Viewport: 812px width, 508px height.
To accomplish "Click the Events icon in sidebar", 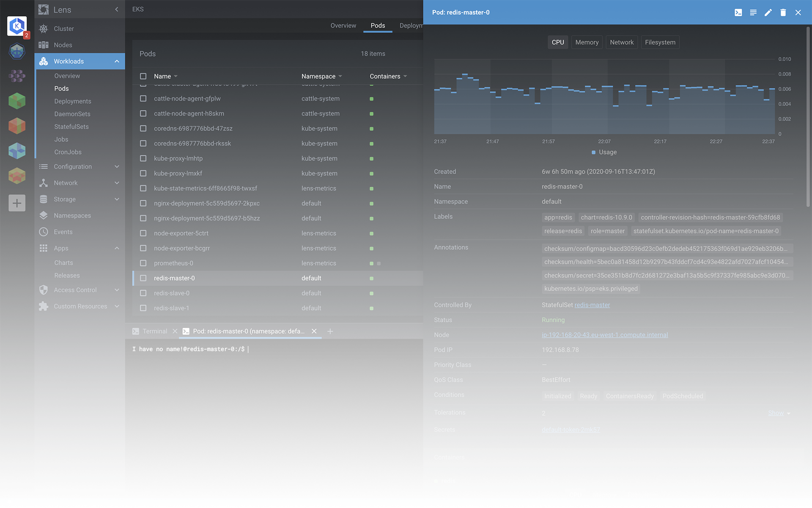I will point(44,232).
